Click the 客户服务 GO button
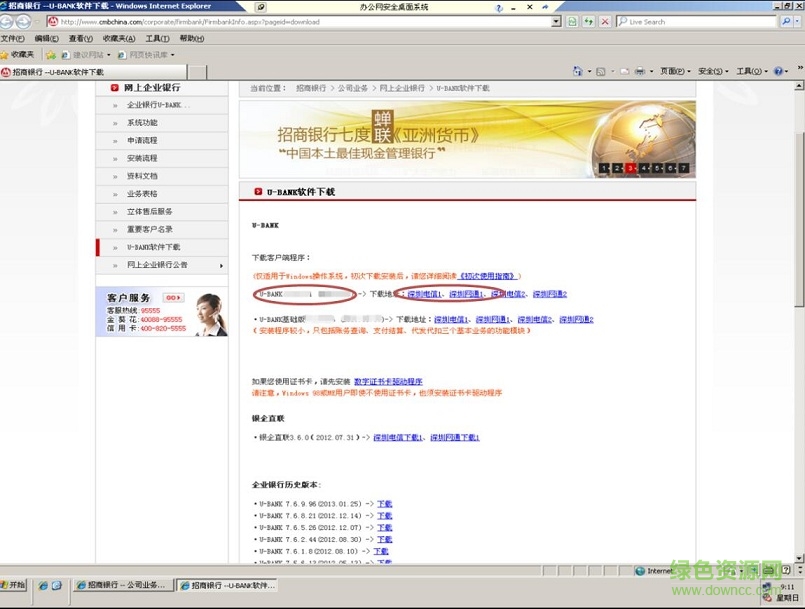The height and width of the screenshot is (609, 805). pos(174,298)
